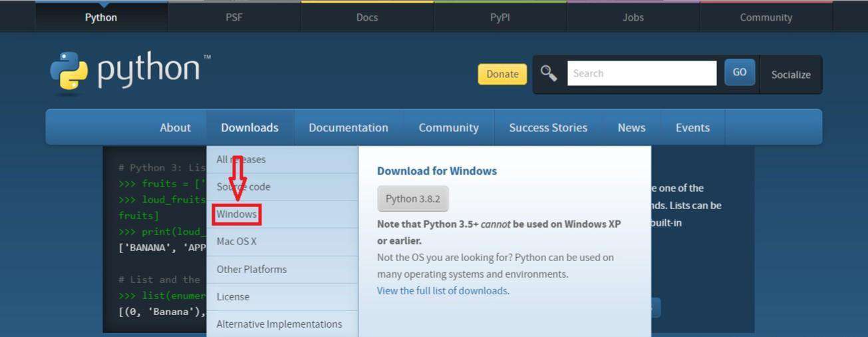Open the Python top tab
This screenshot has height=337, width=868.
pos(101,17)
